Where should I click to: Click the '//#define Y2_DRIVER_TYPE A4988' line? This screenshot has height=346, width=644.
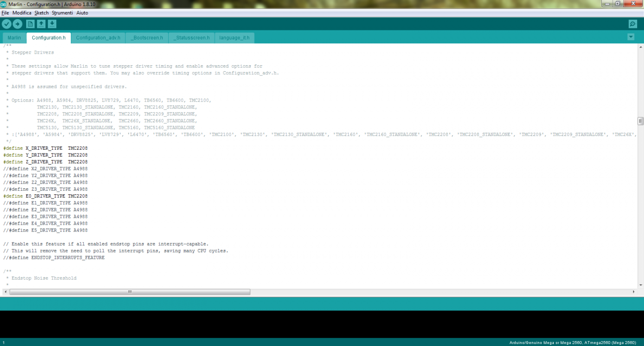click(46, 175)
